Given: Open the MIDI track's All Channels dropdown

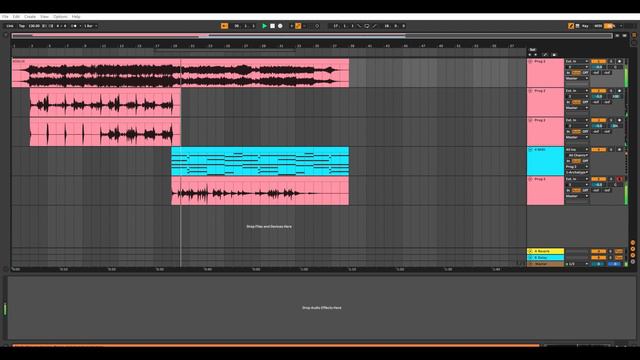Looking at the screenshot, I should (x=577, y=156).
